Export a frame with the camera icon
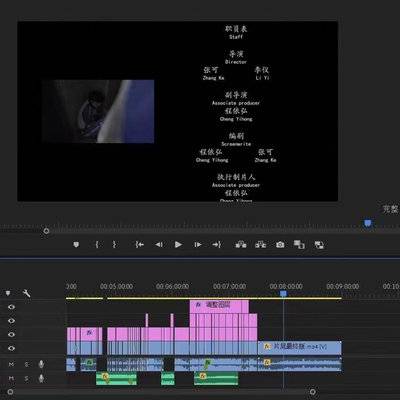400x400 pixels. tap(280, 245)
